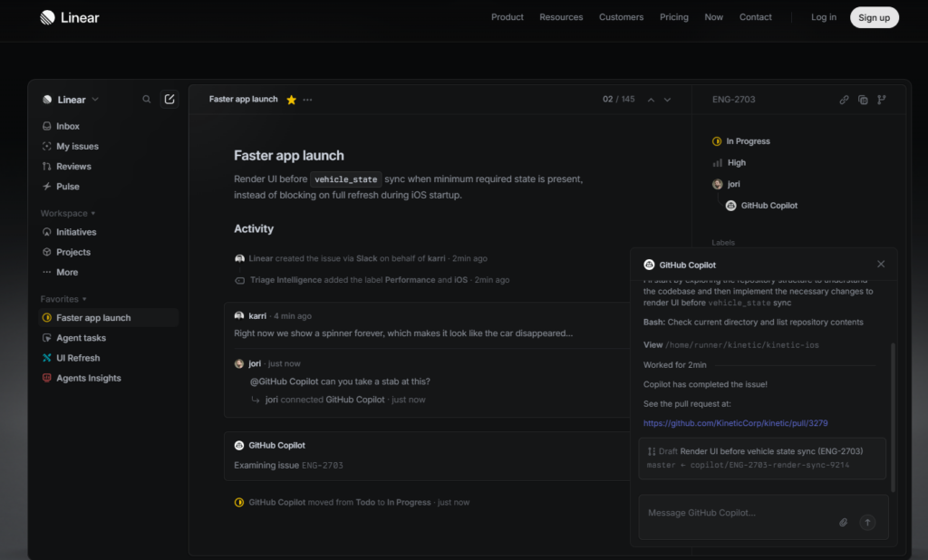Screen dimensions: 928x560
Task: Click Now in the top navigation
Action: point(714,17)
